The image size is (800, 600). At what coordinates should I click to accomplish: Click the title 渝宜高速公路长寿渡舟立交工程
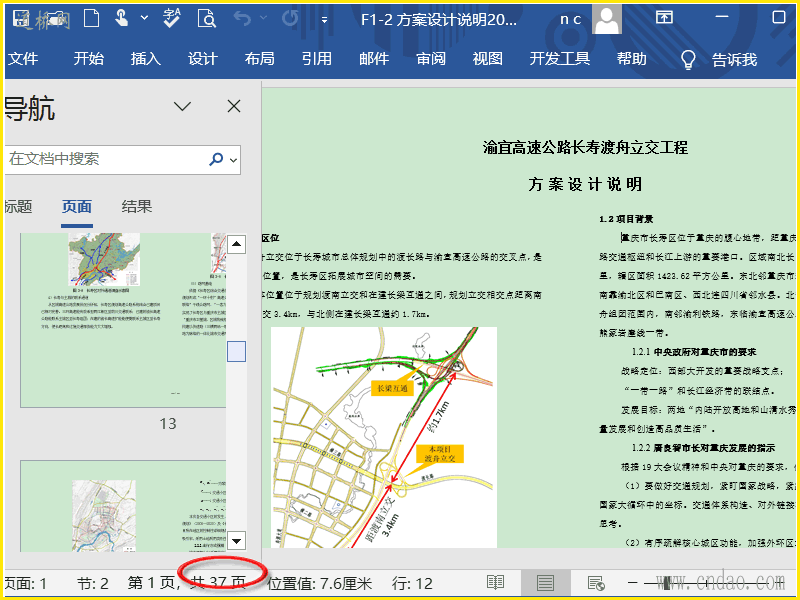(x=585, y=148)
